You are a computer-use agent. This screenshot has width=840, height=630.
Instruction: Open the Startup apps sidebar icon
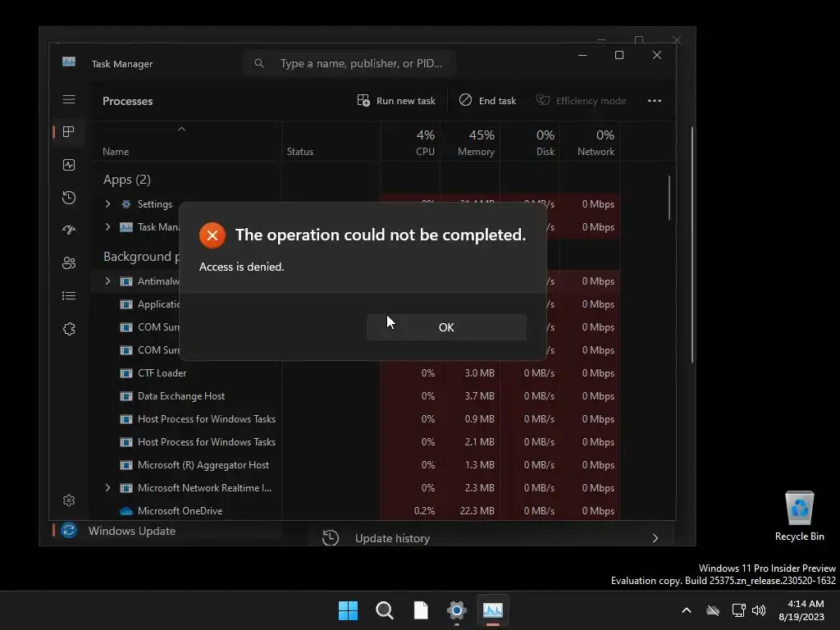(x=69, y=231)
